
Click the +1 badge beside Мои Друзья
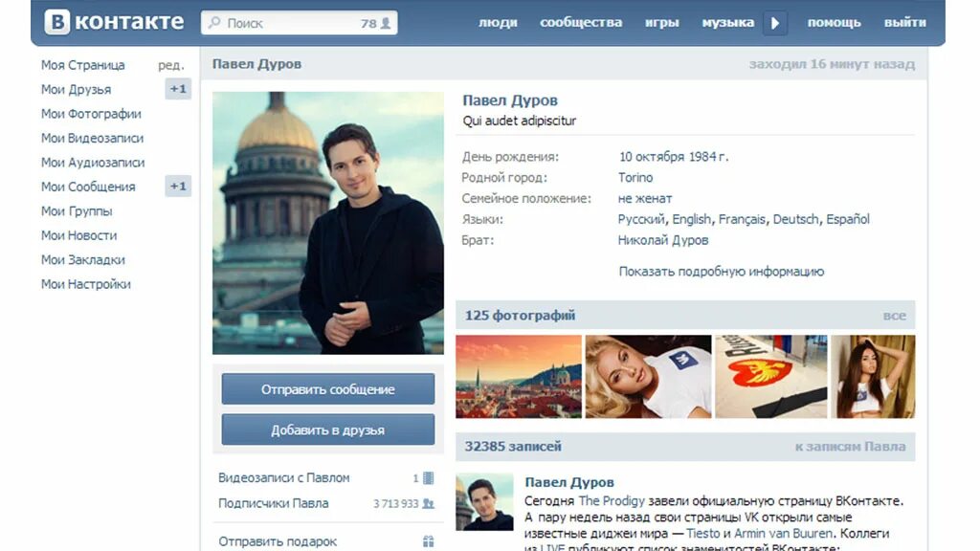click(178, 89)
